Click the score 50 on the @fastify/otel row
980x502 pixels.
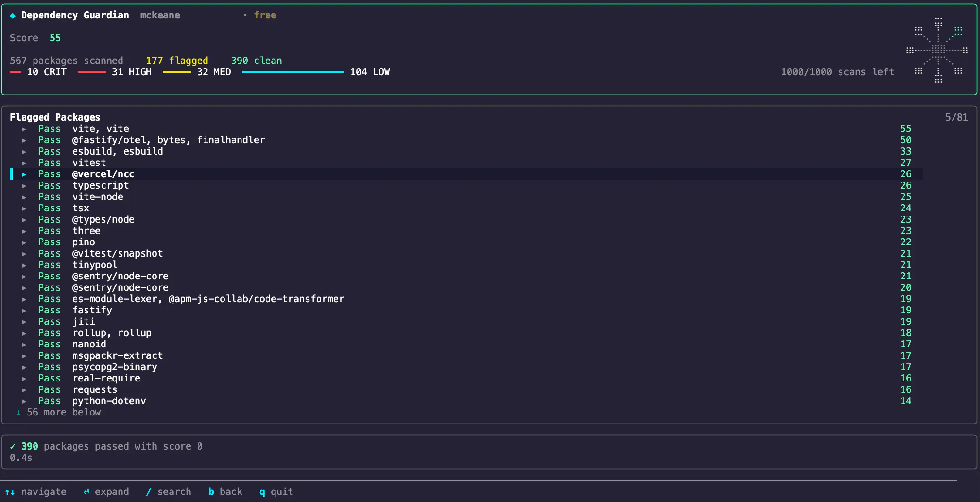(905, 140)
